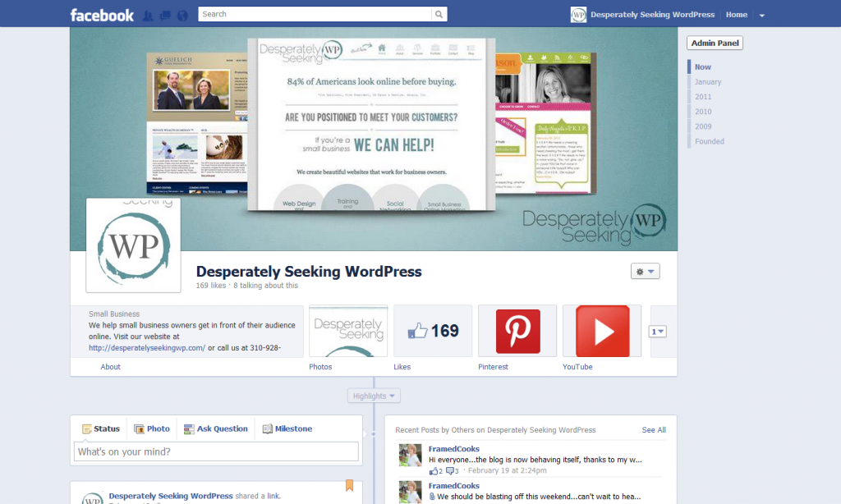Open the Pinterest app icon
This screenshot has height=504, width=841.
click(x=517, y=331)
